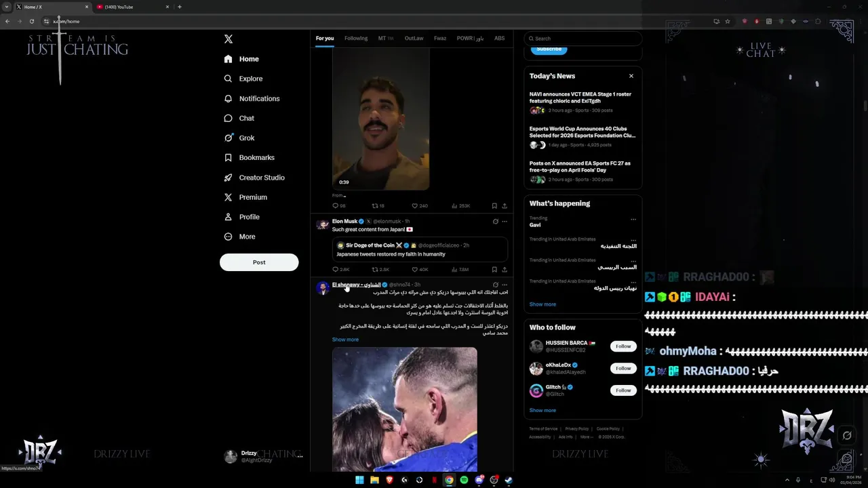Switch to the MT timeline tab
This screenshot has height=488, width=868.
[385, 39]
